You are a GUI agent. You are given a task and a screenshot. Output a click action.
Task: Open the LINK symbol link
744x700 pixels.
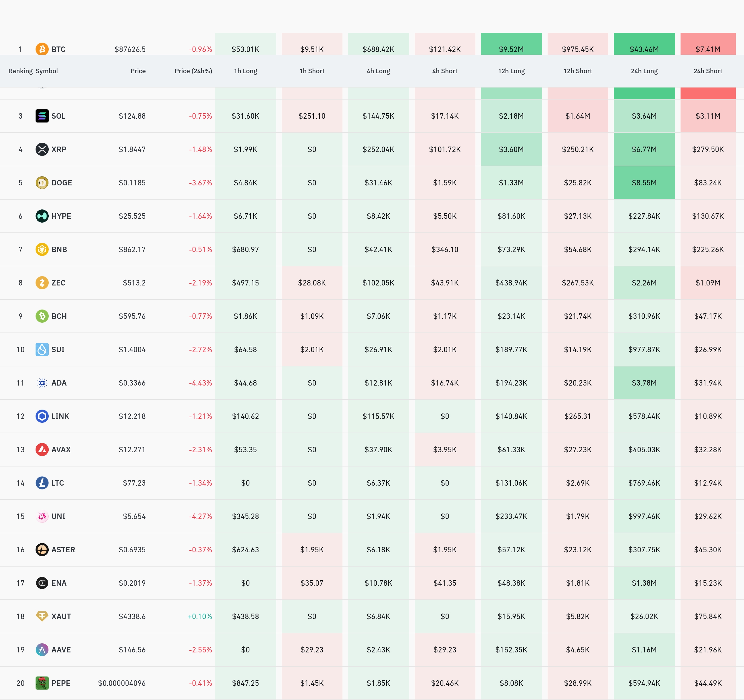coord(60,416)
